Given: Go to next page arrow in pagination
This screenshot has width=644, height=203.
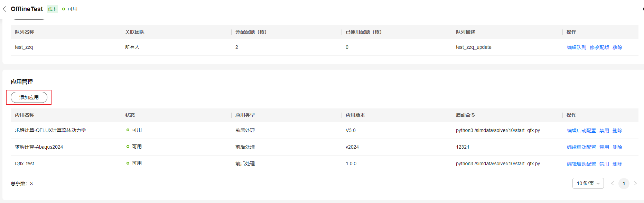Looking at the screenshot, I should [x=635, y=183].
